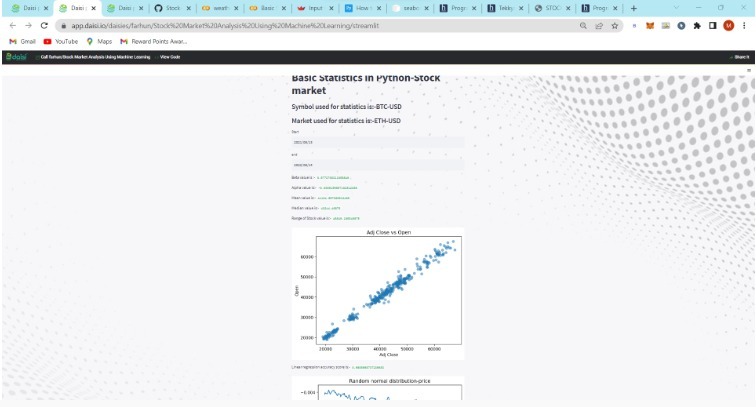The image size is (756, 407).
Task: Open the Streamlit hamburger menu at top right
Action: 749,70
